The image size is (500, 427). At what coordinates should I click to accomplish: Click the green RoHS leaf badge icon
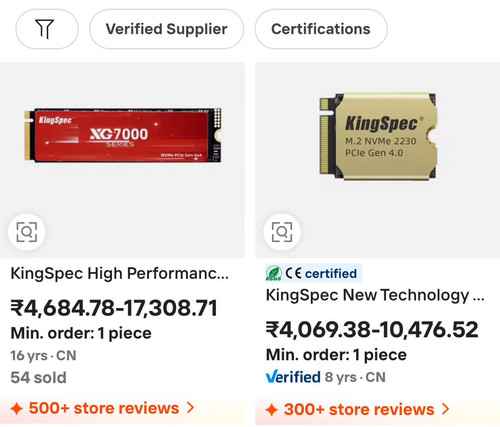[x=274, y=273]
